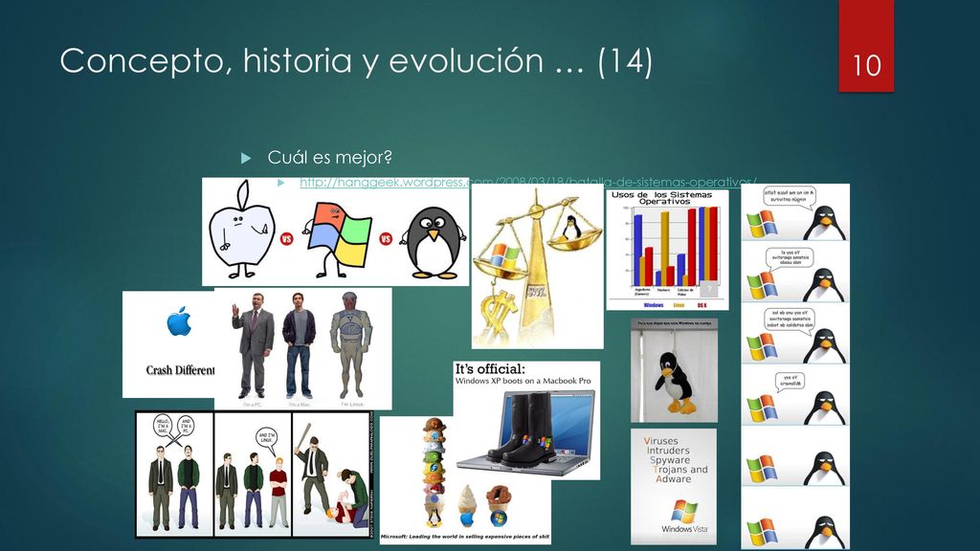980x551 pixels.
Task: Click the apple cartoon character
Action: point(242,231)
